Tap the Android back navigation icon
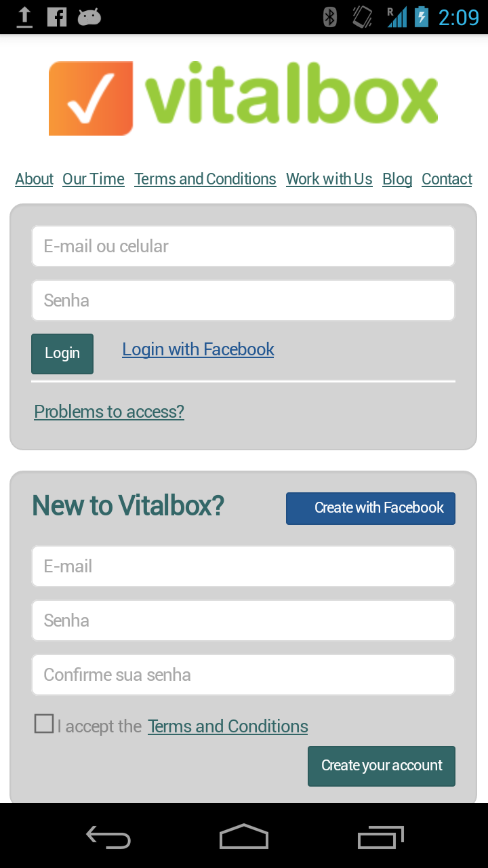Image resolution: width=488 pixels, height=868 pixels. [x=108, y=837]
